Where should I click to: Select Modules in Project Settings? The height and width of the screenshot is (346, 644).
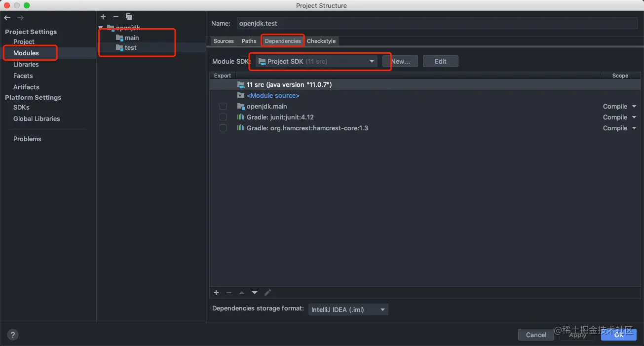point(26,53)
